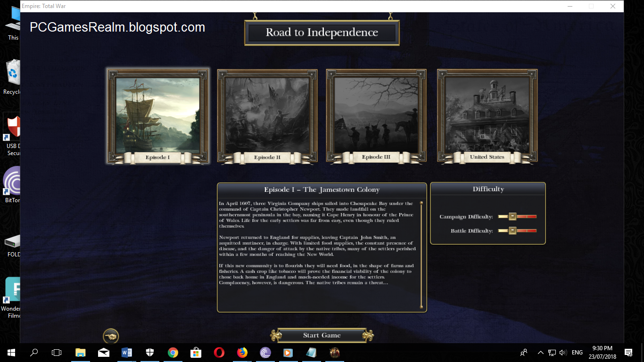
Task: Select Episode II campaign thumbnail
Action: click(x=267, y=116)
